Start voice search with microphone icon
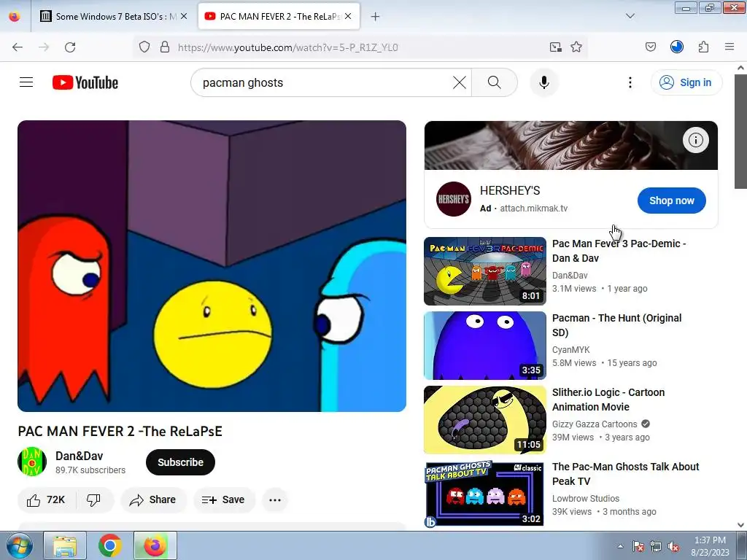Screen dimensions: 747x560 tap(543, 82)
